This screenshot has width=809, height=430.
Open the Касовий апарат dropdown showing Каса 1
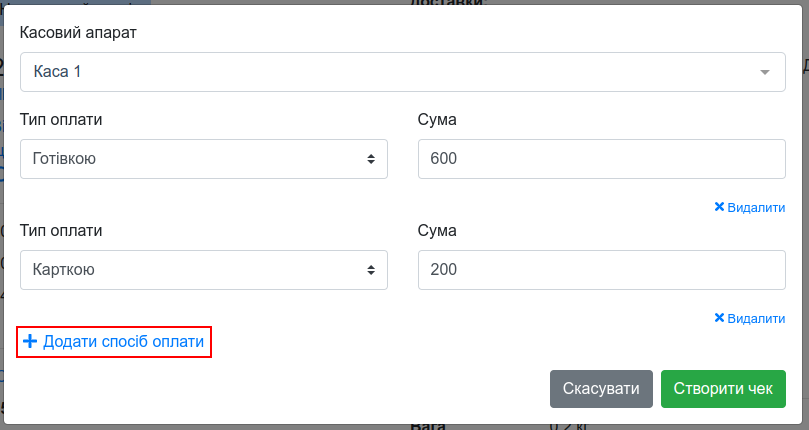[x=402, y=72]
